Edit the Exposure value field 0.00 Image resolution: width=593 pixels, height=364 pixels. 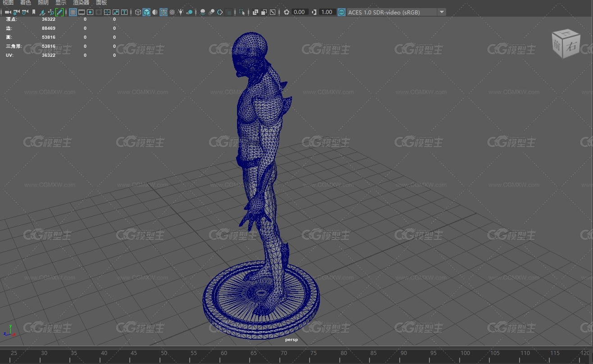click(x=300, y=12)
